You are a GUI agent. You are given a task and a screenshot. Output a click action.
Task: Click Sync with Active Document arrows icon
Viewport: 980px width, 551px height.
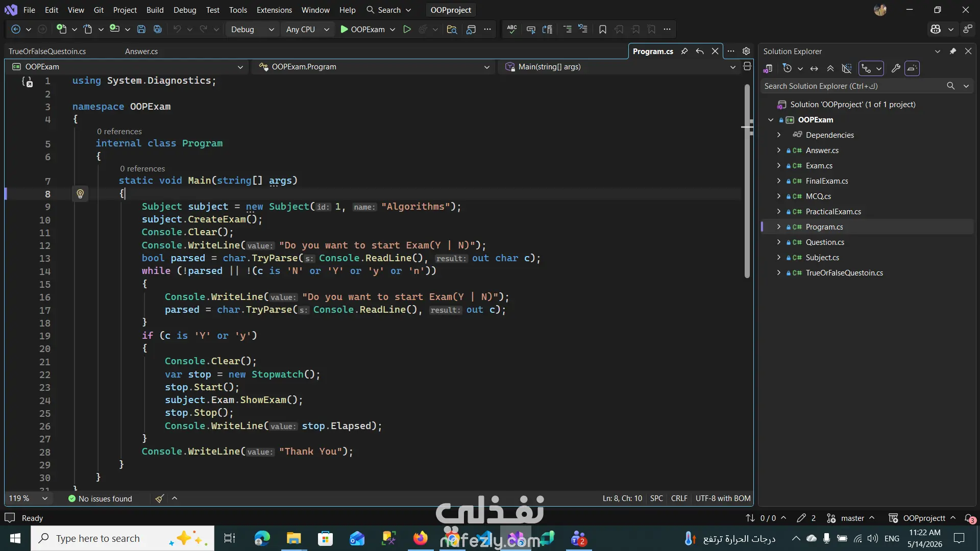pos(814,68)
